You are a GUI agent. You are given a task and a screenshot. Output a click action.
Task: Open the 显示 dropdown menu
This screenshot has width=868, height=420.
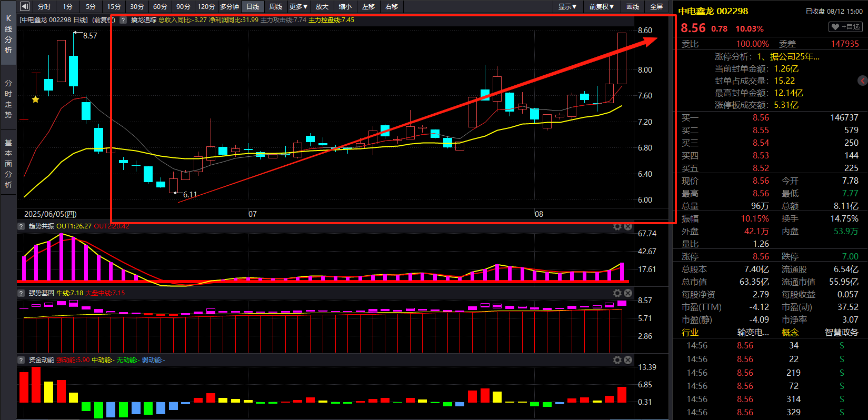click(x=567, y=6)
